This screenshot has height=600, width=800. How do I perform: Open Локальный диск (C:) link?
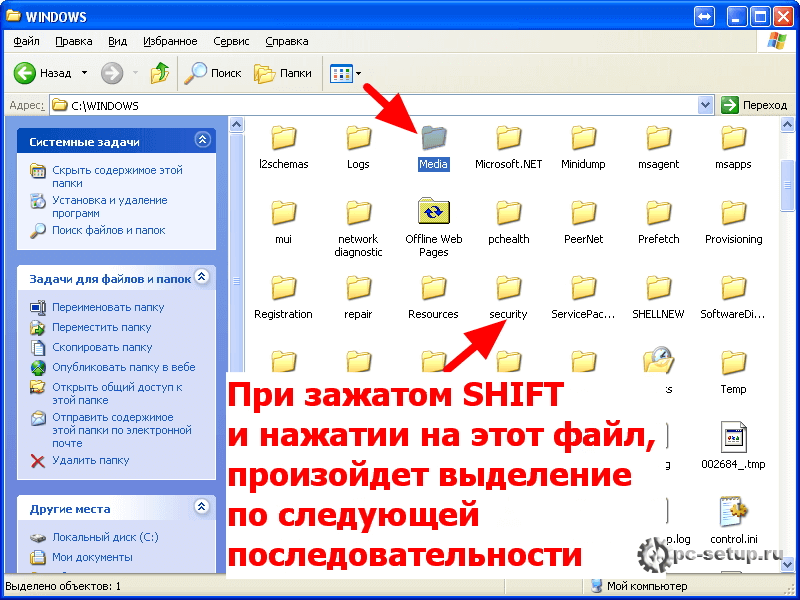click(105, 537)
